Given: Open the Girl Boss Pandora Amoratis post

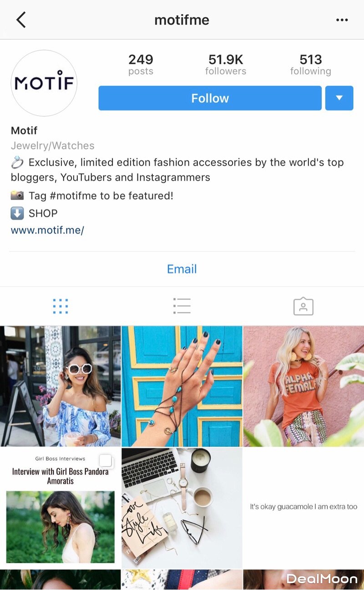Looking at the screenshot, I should click(x=61, y=508).
